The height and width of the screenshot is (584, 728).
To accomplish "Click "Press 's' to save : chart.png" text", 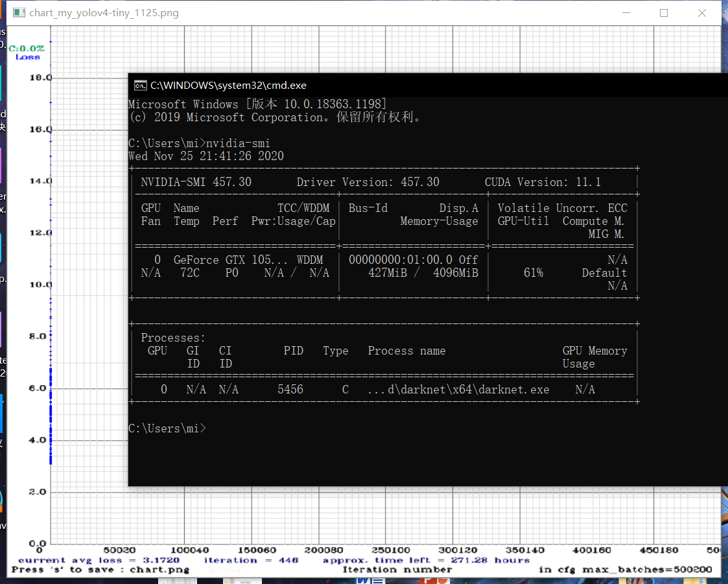I will (x=100, y=570).
